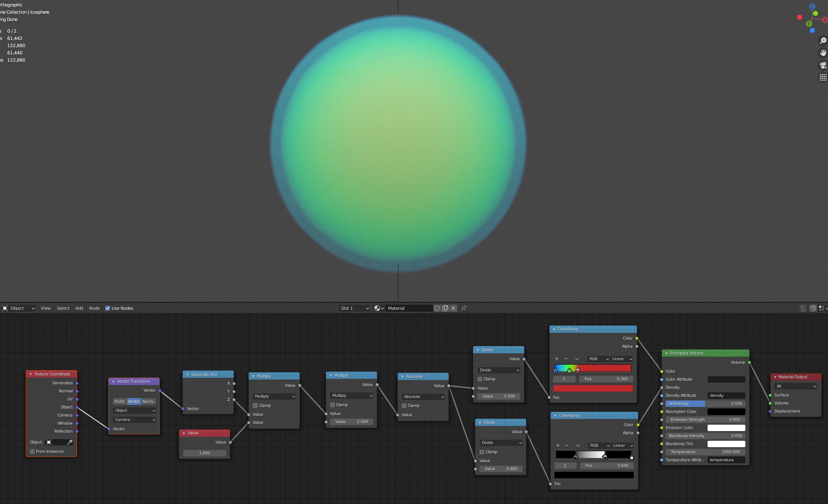Click the new material duplicate icon
This screenshot has width=828, height=504.
pos(445,308)
